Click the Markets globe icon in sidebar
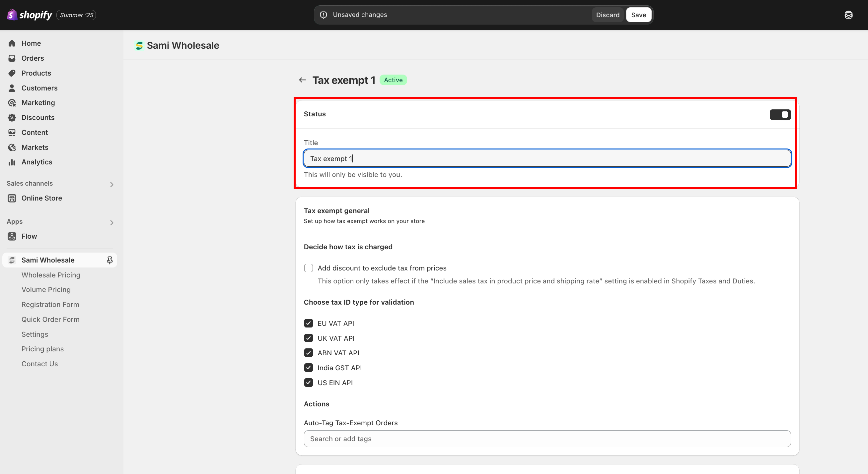 coord(12,148)
